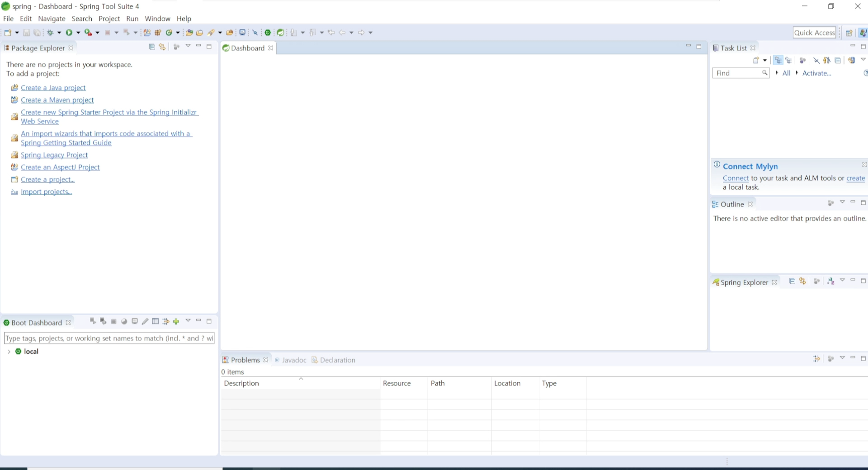
Task: Open the Project menu
Action: (109, 19)
